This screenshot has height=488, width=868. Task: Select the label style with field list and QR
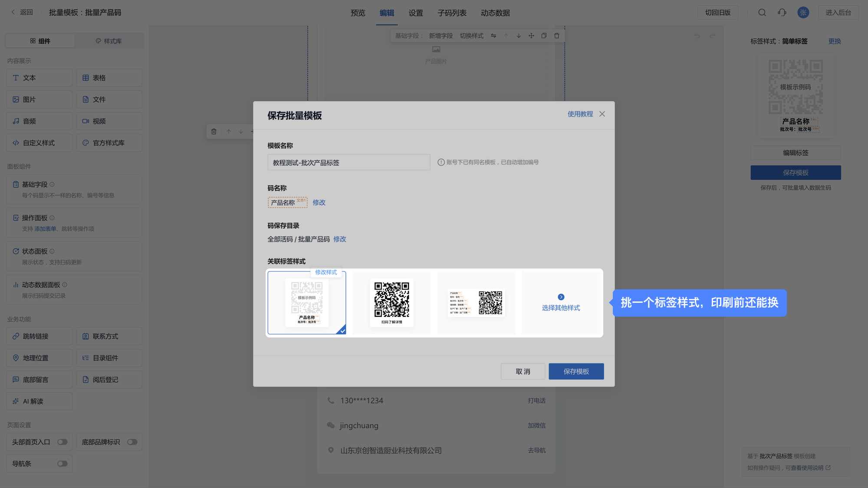click(476, 303)
